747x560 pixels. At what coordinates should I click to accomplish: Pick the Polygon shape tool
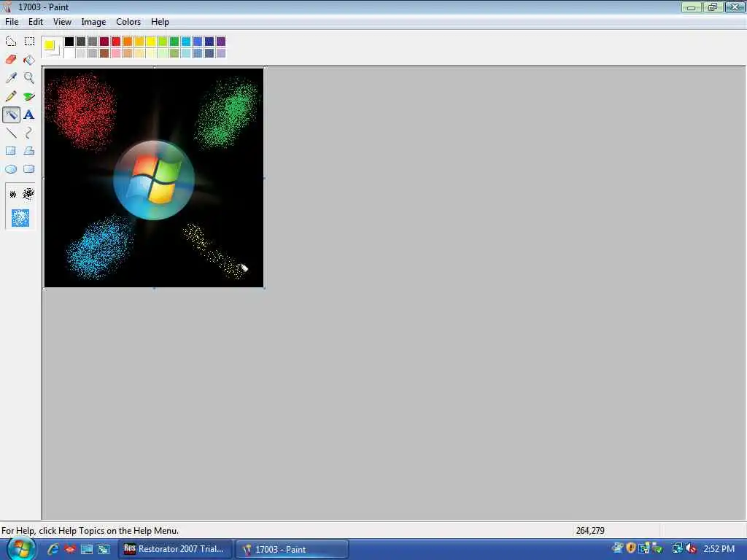pos(29,151)
